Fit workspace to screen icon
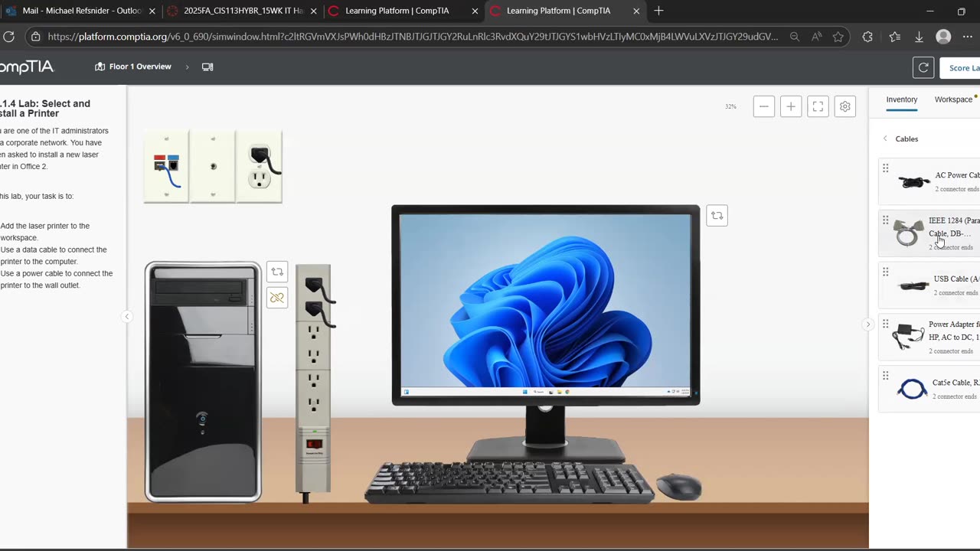This screenshot has height=551, width=980. point(818,106)
